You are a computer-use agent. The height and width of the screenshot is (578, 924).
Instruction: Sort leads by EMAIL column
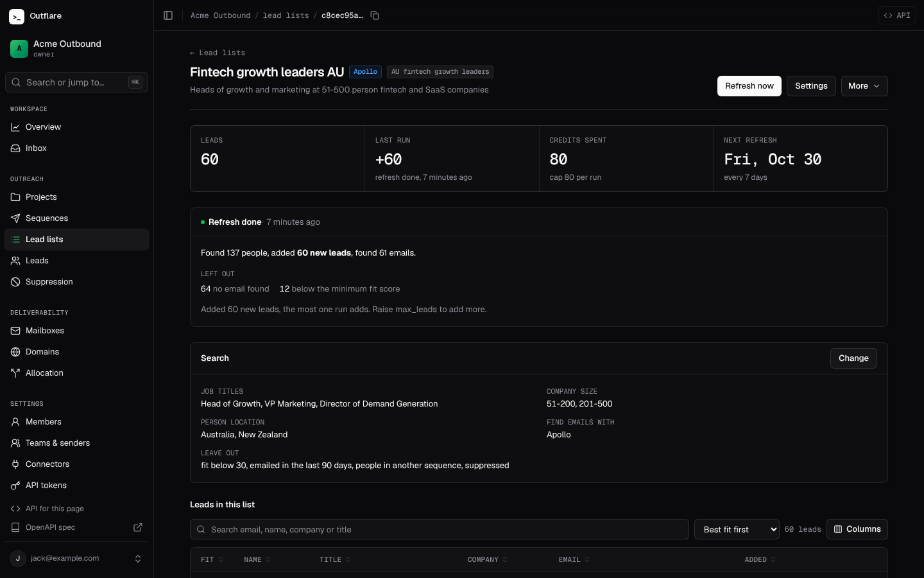point(574,560)
